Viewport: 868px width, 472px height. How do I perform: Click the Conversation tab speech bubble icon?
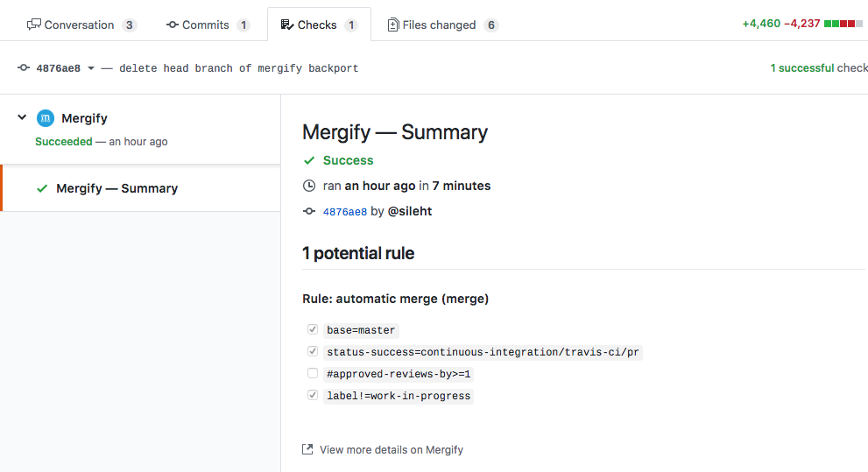[x=34, y=25]
